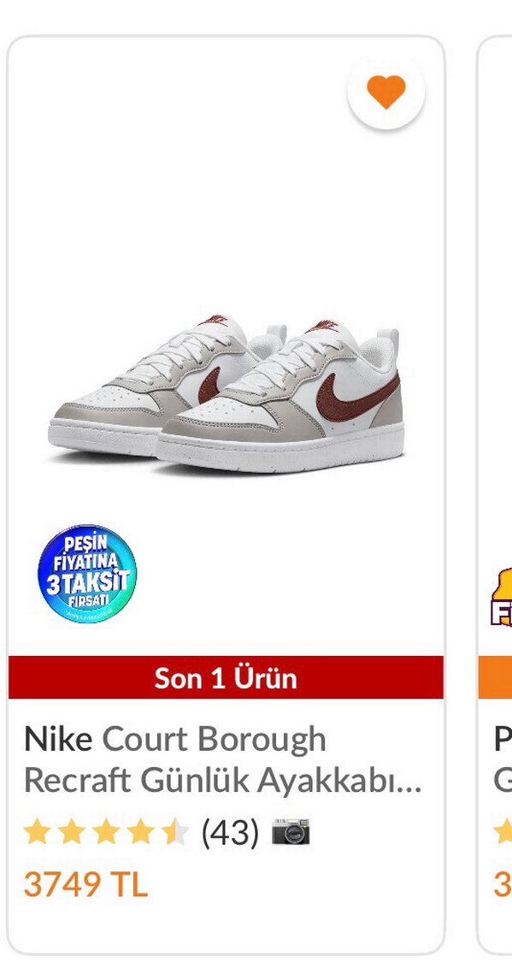Click the cut-off orange price on next card
The image size is (512, 980).
503,884
